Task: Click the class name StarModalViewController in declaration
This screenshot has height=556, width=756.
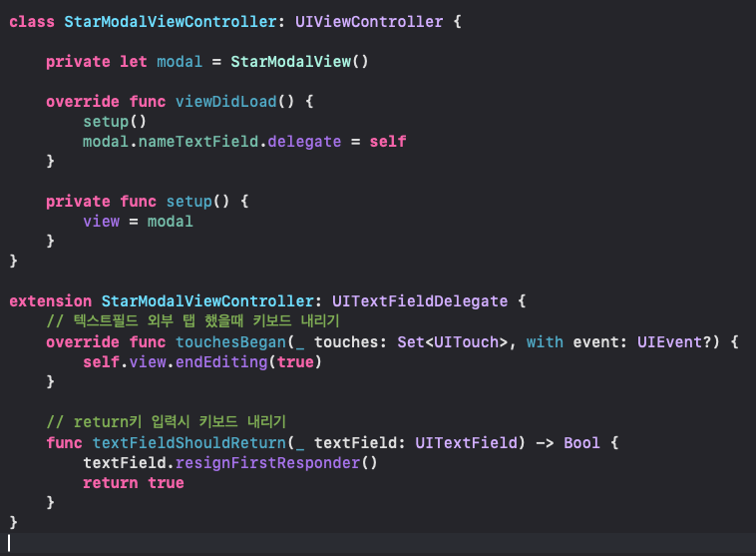Action: [x=171, y=22]
